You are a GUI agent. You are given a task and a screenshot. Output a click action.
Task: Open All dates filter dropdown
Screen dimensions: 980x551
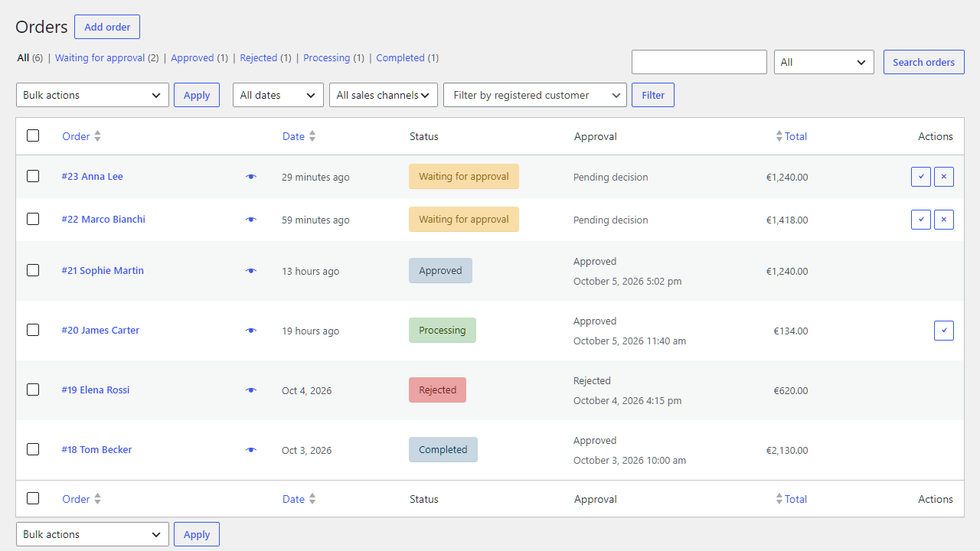[x=278, y=95]
